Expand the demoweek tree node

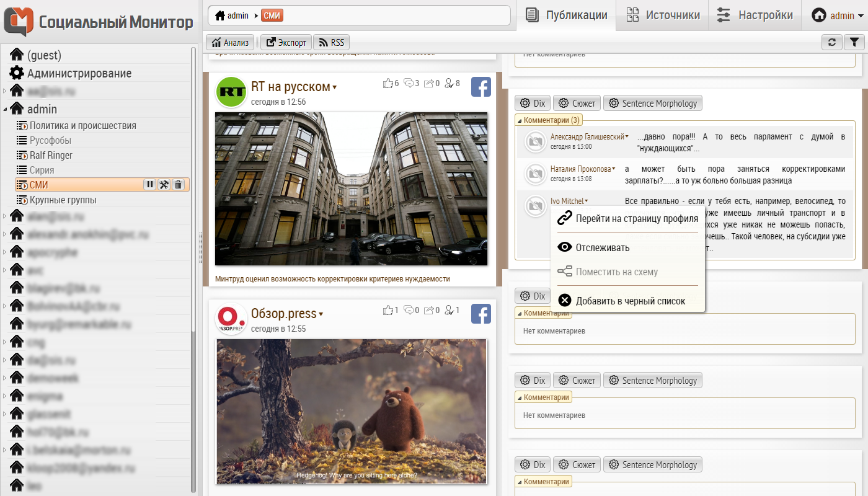(5, 378)
